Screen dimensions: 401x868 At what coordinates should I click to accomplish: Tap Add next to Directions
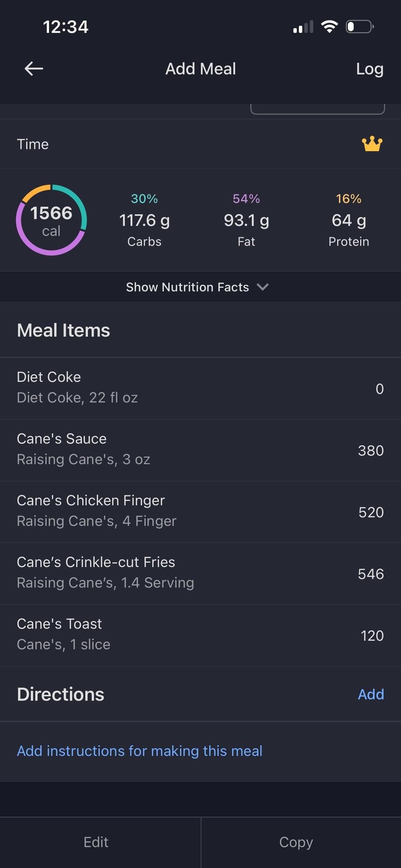(x=371, y=694)
